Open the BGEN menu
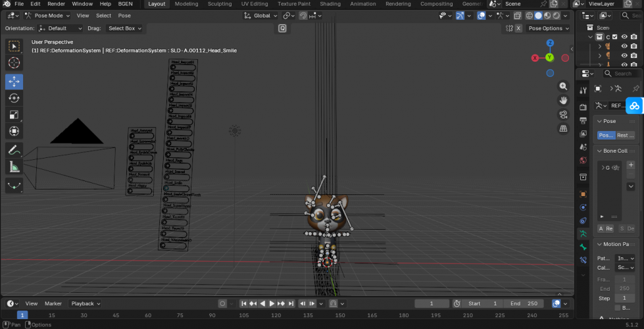This screenshot has height=329, width=644. [x=125, y=4]
